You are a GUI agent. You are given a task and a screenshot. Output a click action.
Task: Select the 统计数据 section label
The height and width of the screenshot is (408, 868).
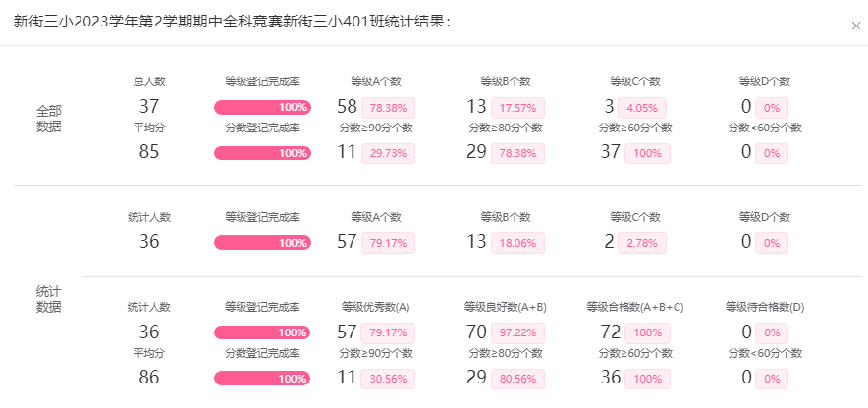[49, 299]
